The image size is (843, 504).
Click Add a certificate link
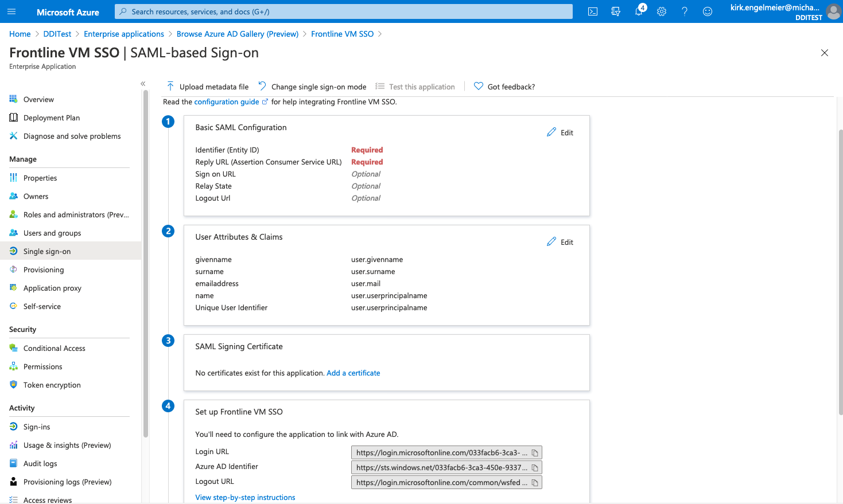pos(353,373)
